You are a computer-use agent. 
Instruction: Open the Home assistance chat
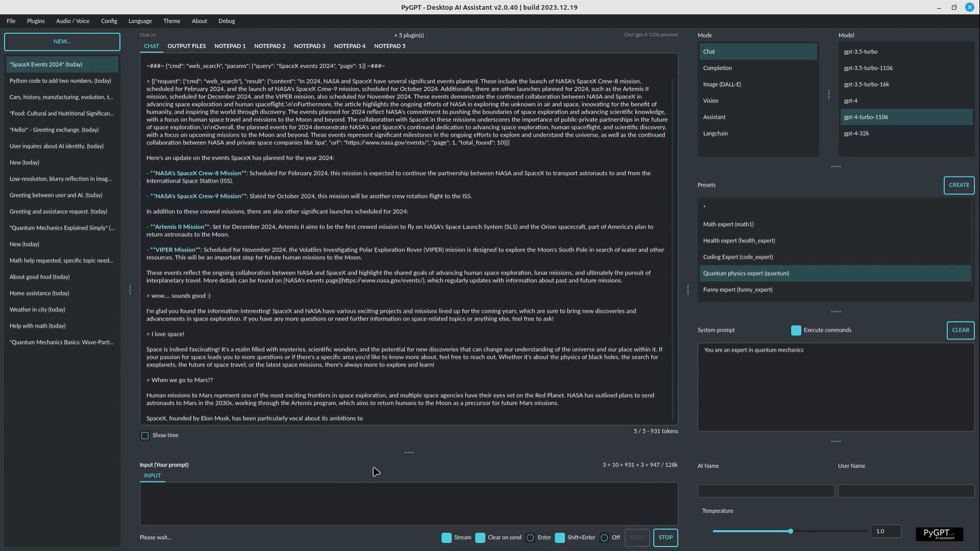point(62,293)
